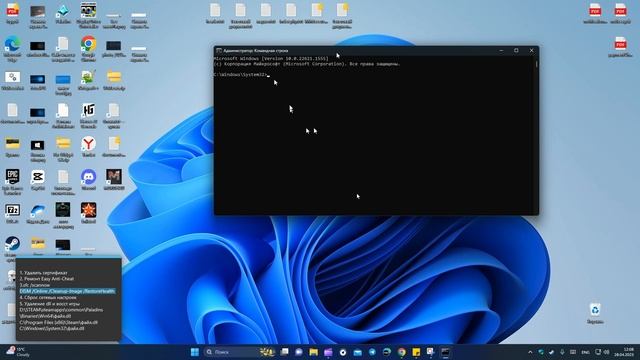640x360 pixels.
Task: Open Sticky Notes from taskbar
Action: click(x=416, y=352)
